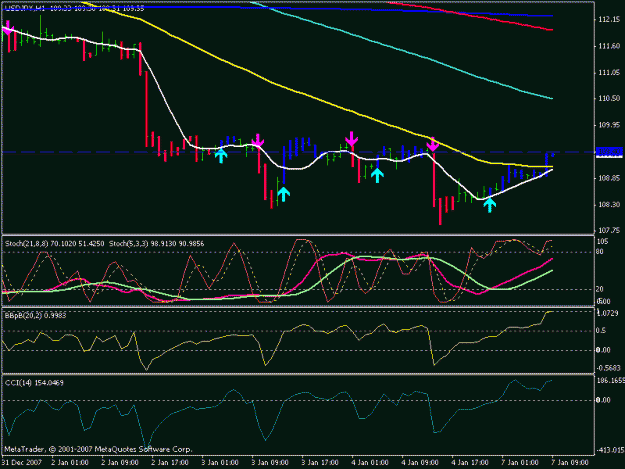Click the -413.015 value on CCI scale
The height and width of the screenshot is (469, 625).
(x=610, y=450)
